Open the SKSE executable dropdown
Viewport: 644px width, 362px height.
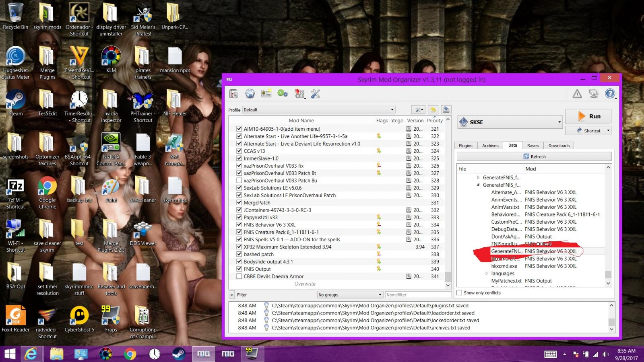coord(510,122)
